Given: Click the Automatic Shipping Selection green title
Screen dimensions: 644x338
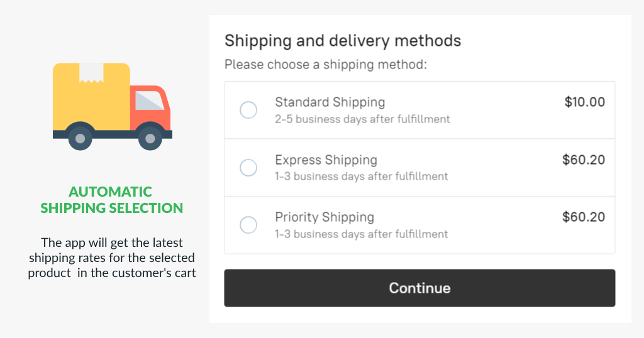Looking at the screenshot, I should (111, 200).
